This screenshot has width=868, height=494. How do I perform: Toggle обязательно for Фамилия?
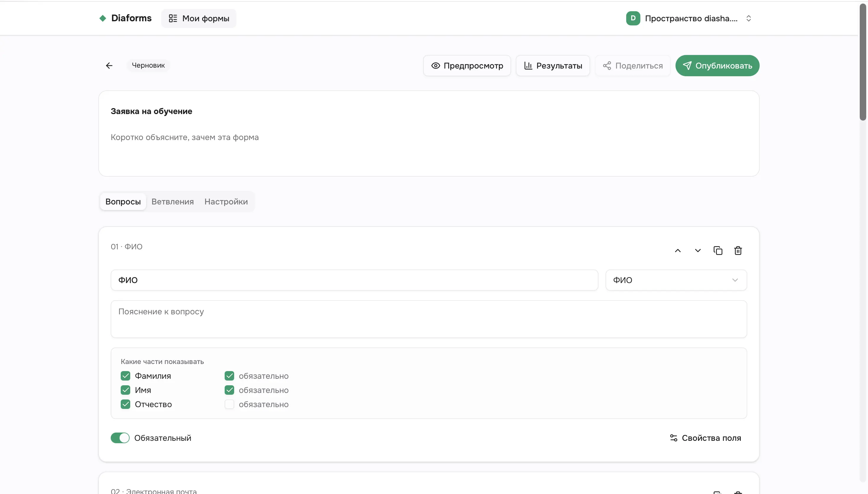point(229,376)
